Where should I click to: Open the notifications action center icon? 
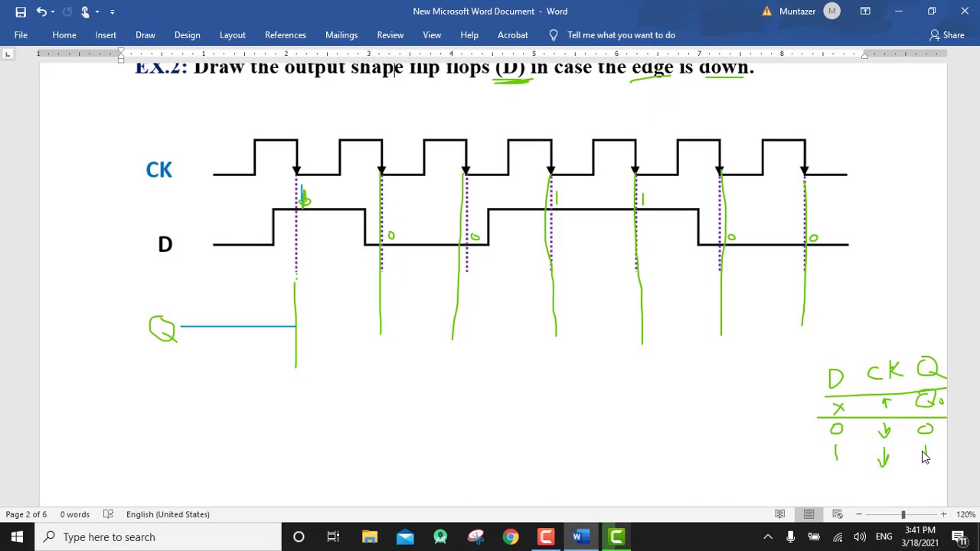[959, 537]
